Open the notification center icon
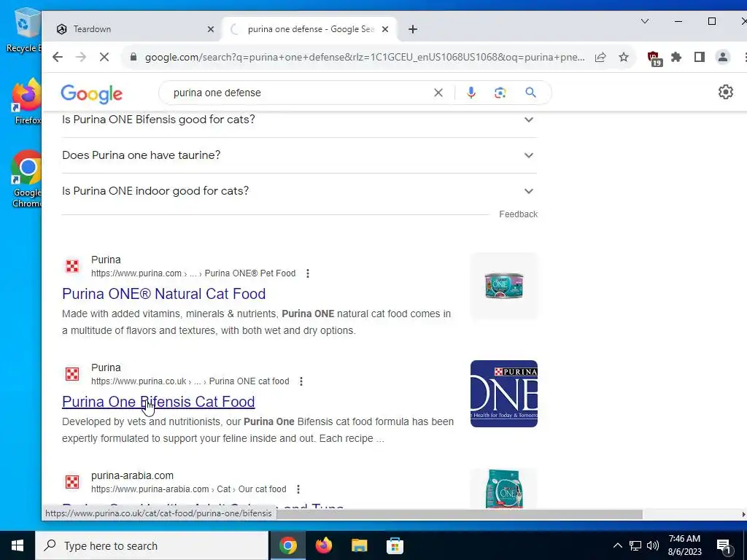The width and height of the screenshot is (747, 560). point(724,546)
